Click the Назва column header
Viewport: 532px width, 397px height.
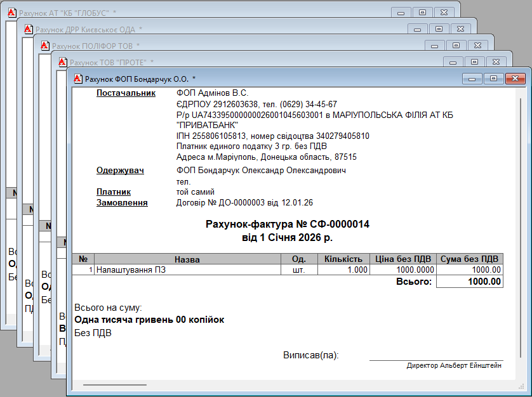coord(187,259)
